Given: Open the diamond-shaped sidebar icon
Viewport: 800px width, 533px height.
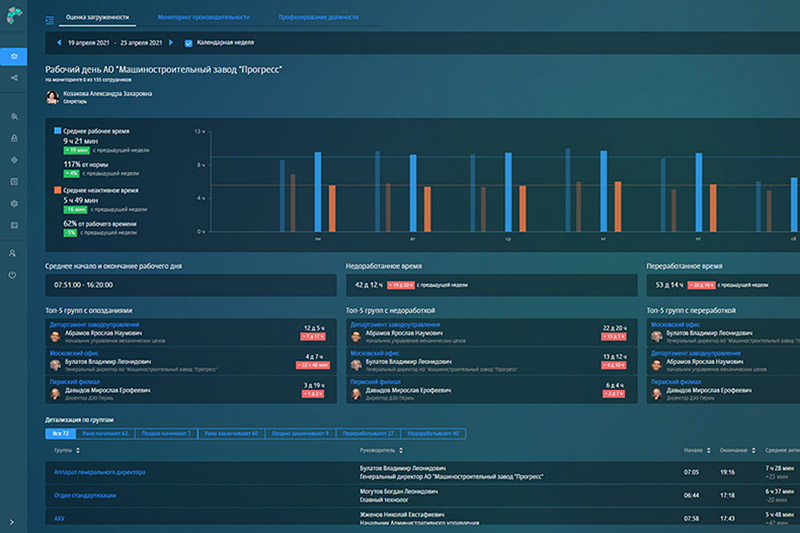Looking at the screenshot, I should (x=14, y=160).
